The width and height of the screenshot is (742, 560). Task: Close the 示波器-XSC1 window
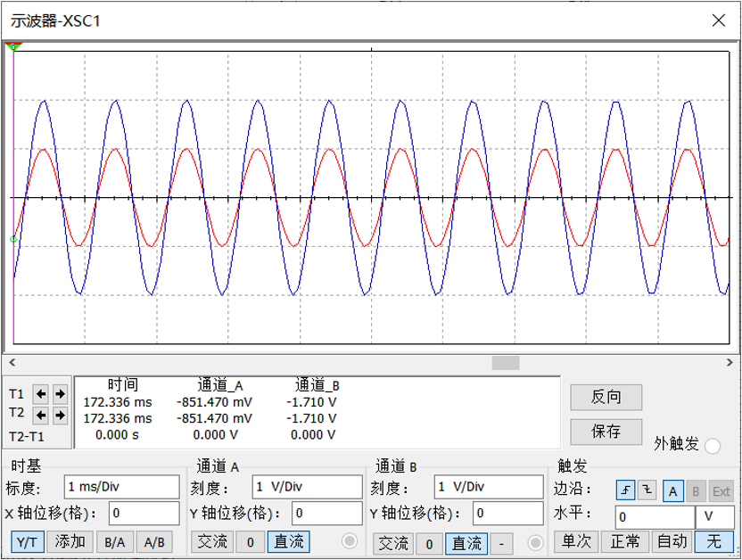[719, 21]
